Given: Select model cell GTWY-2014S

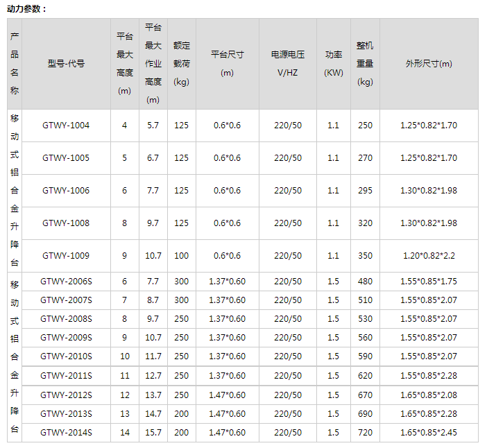Looking at the screenshot, I should point(66,433).
